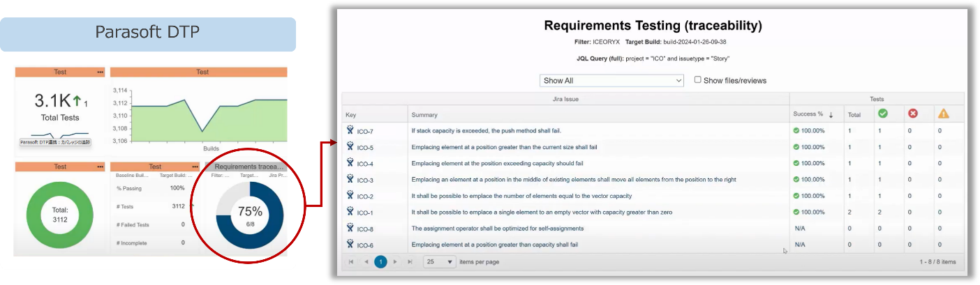The image size is (980, 285).
Task: Open summary about emplacing into an empty vector
Action: [x=542, y=212]
